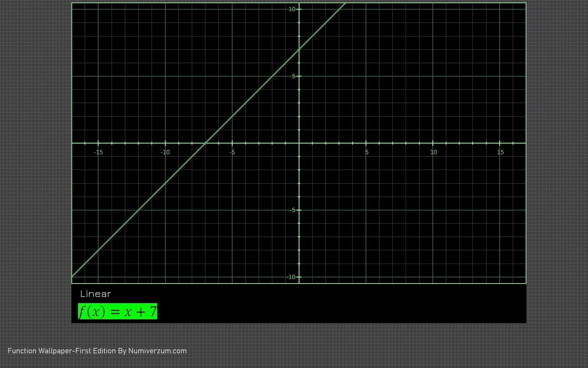The height and width of the screenshot is (368, 588).
Task: Click the 5 label on the x-axis
Action: (x=367, y=152)
